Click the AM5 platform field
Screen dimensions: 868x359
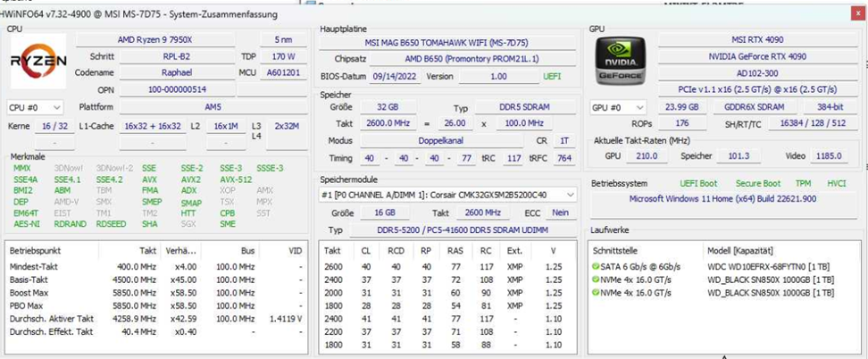(x=213, y=107)
